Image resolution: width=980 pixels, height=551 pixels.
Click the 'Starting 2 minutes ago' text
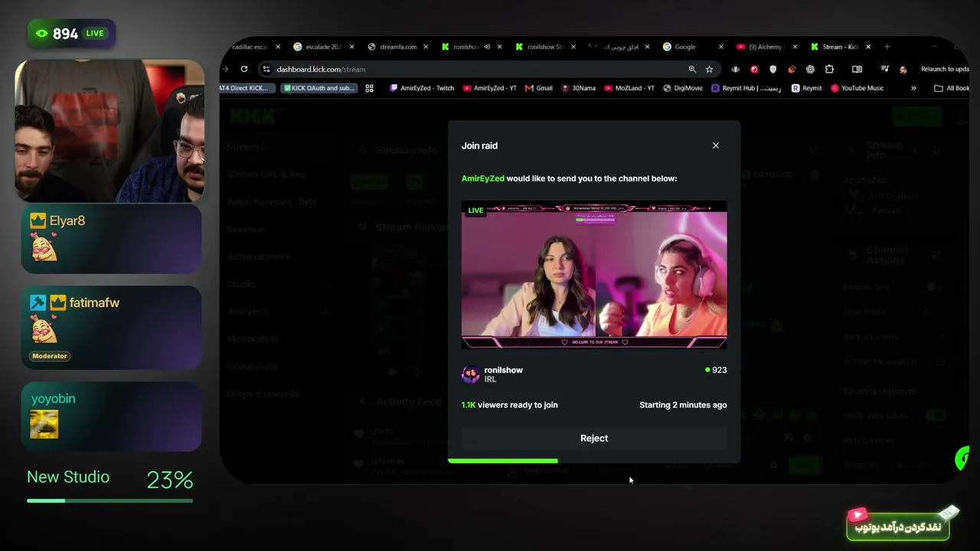click(x=683, y=405)
